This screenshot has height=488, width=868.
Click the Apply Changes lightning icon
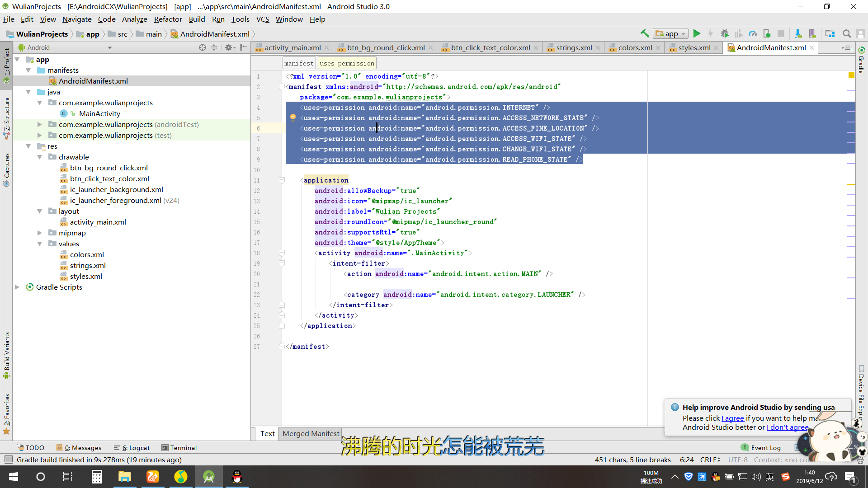tap(711, 33)
